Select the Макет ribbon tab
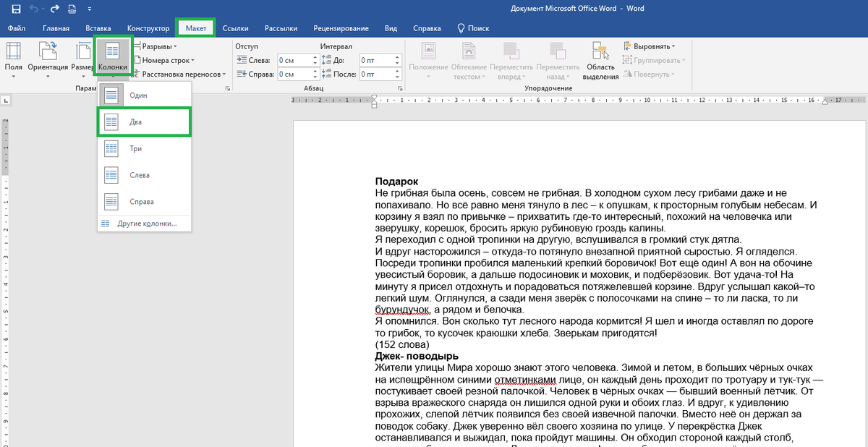This screenshot has width=868, height=447. pyautogui.click(x=195, y=28)
